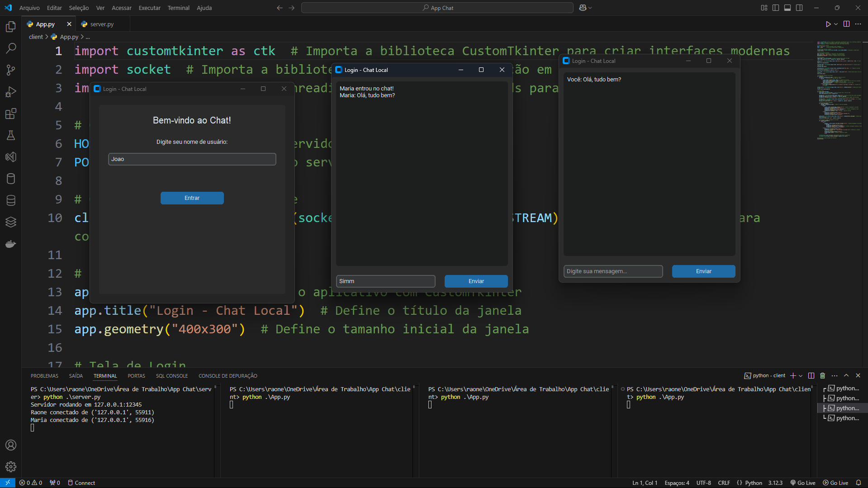Switch to the server.py editor tab
The image size is (868, 488).
point(102,24)
